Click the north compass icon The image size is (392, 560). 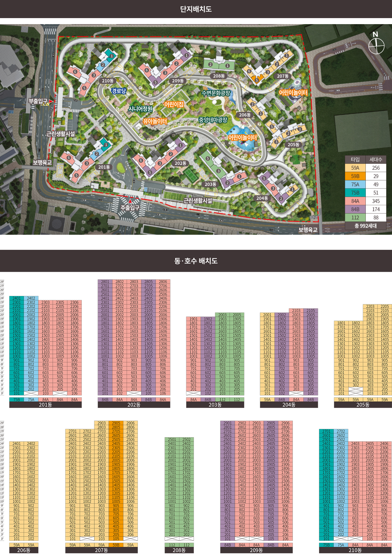click(x=376, y=46)
